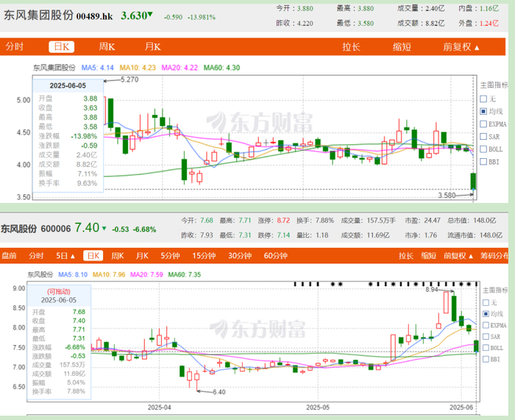
Task: Click 总市值: 148.0亿 in bottom header
Action: (472, 221)
